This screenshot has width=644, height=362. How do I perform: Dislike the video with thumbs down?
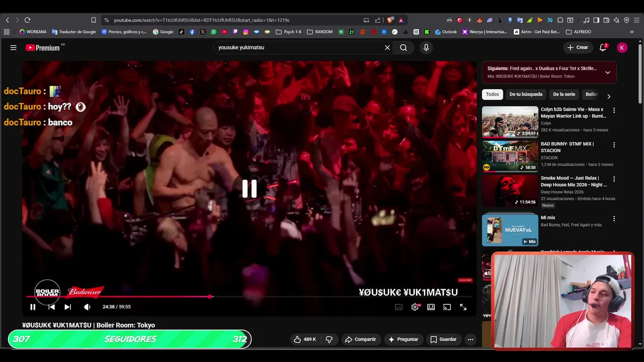(x=329, y=339)
